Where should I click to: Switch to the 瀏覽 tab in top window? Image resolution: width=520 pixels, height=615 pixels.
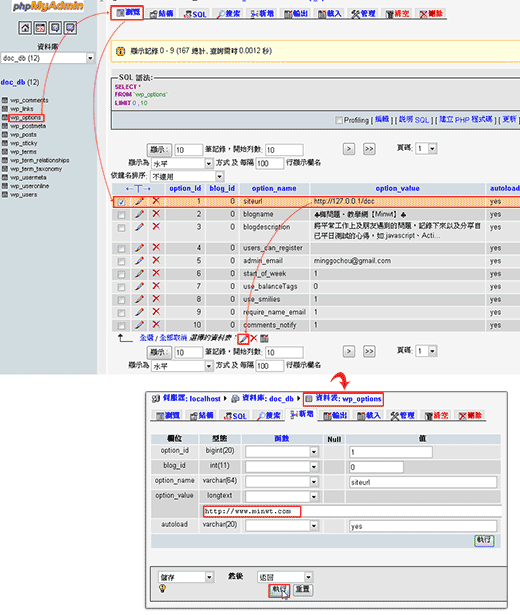pos(128,13)
